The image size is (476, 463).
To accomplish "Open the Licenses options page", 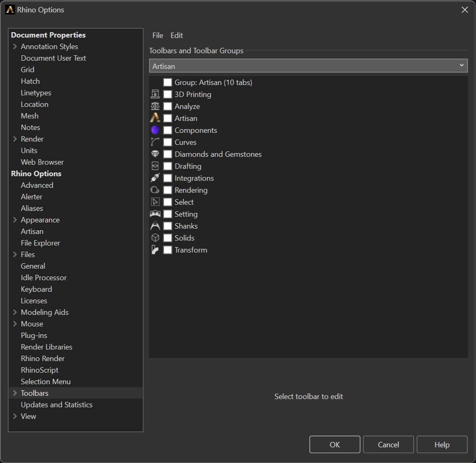I will 34,300.
